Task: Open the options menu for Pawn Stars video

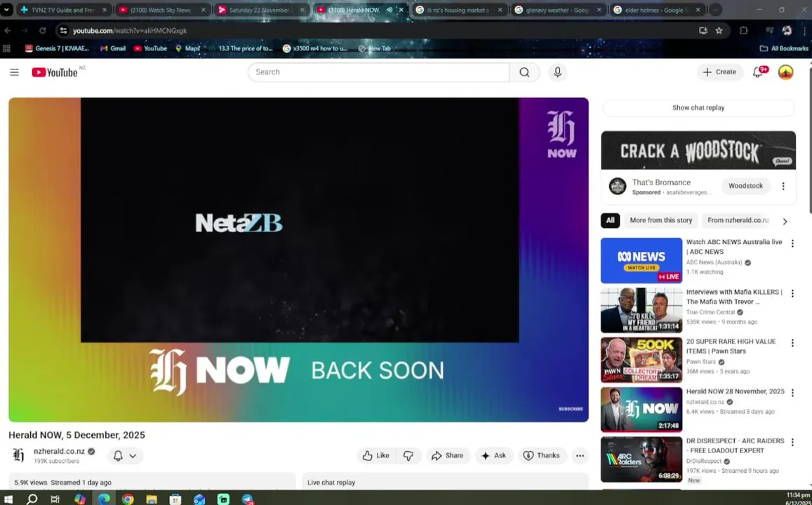Action: pyautogui.click(x=792, y=343)
